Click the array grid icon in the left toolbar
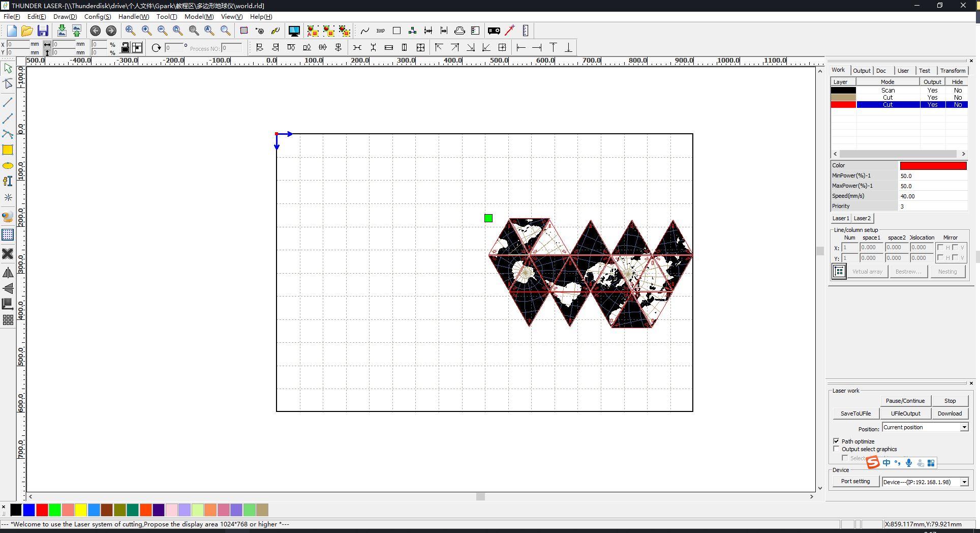 pyautogui.click(x=8, y=320)
